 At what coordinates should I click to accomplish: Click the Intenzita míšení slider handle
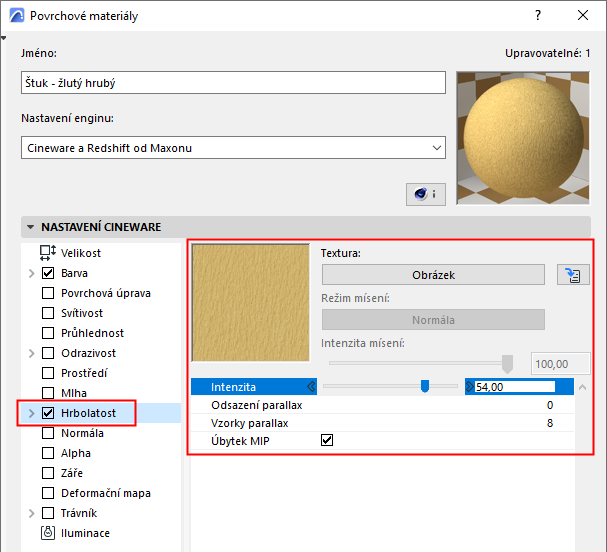point(507,364)
